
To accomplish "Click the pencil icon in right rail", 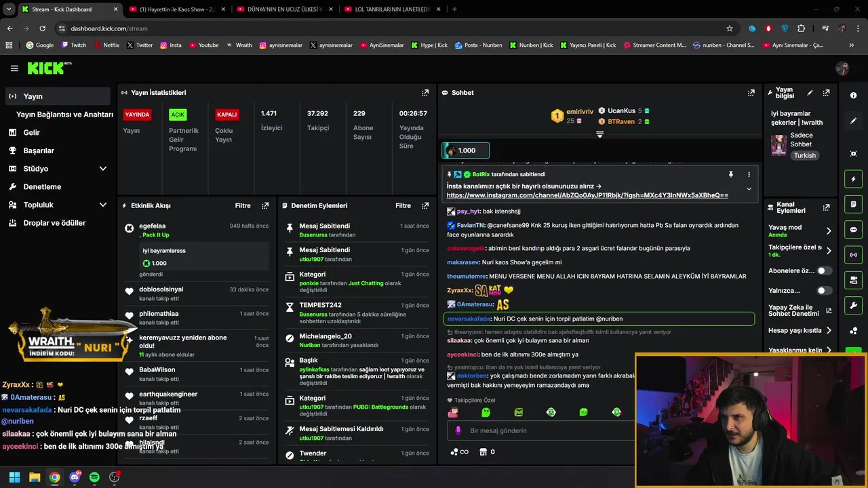I will point(854,121).
